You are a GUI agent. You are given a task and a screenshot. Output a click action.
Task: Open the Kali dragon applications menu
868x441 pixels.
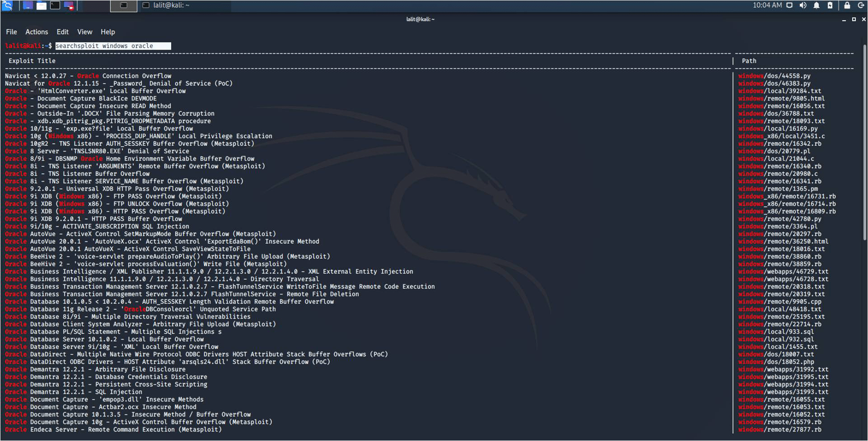point(6,6)
